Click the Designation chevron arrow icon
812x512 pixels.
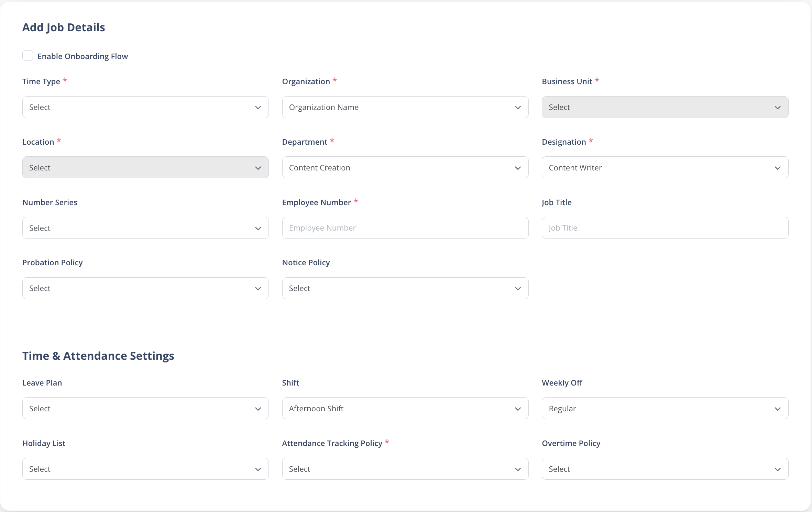point(778,168)
